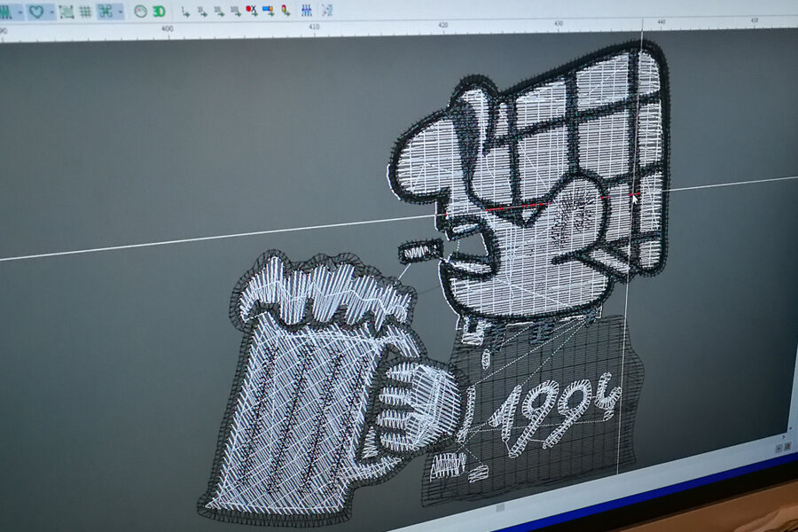Expand dropdown arrow beside the clover icon
Viewport: 798px width, 532px height.
(120, 12)
